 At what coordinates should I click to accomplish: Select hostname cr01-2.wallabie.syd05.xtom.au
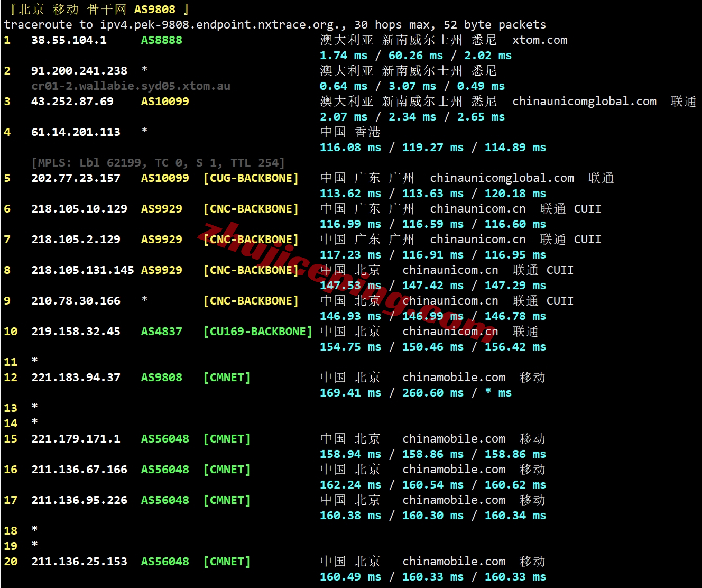click(131, 86)
